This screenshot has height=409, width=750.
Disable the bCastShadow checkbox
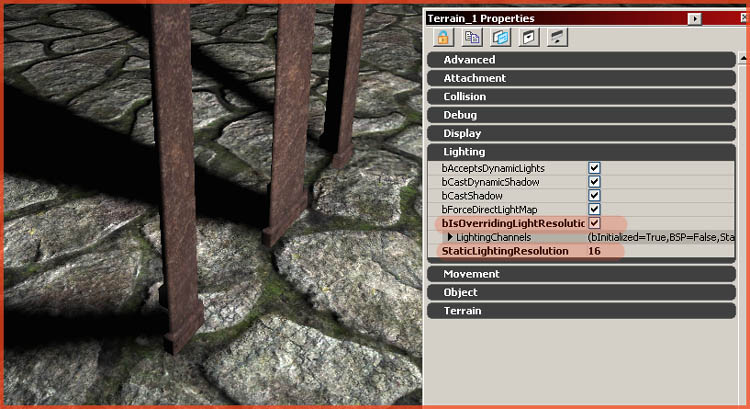[594, 196]
